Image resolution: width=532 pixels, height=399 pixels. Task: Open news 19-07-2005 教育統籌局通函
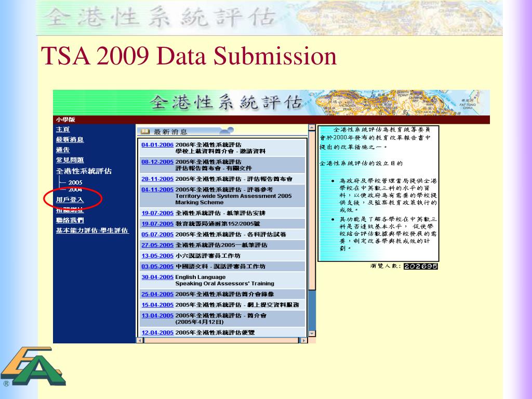tap(157, 224)
